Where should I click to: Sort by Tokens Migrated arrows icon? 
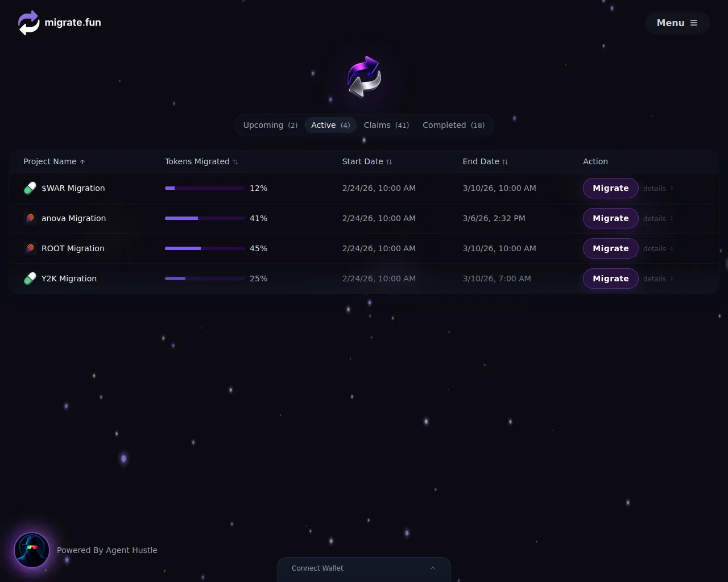click(x=235, y=162)
